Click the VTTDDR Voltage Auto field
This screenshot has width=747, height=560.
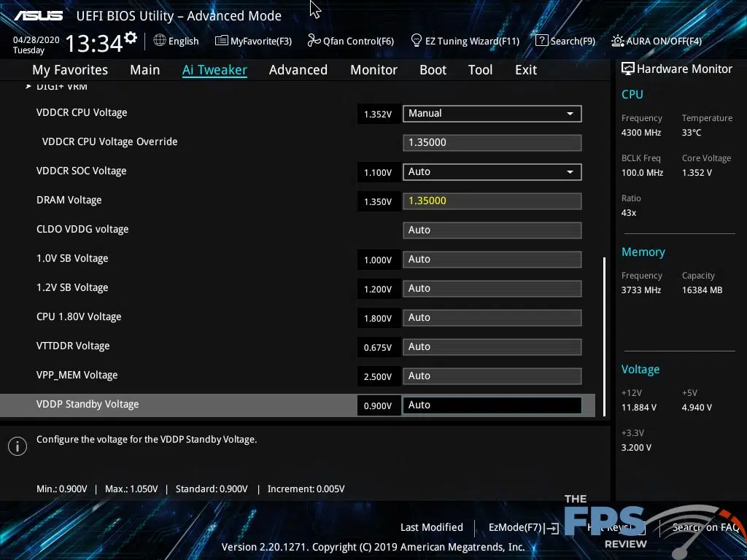pyautogui.click(x=492, y=346)
